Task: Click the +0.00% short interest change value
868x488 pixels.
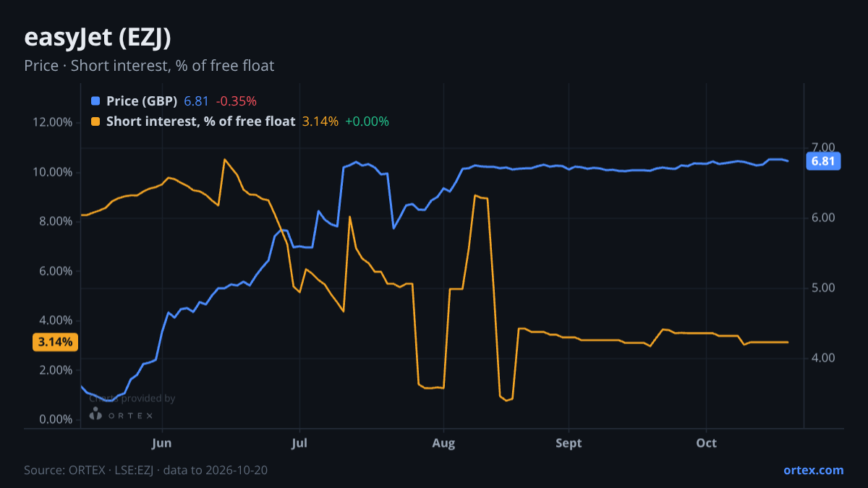Action: 367,121
